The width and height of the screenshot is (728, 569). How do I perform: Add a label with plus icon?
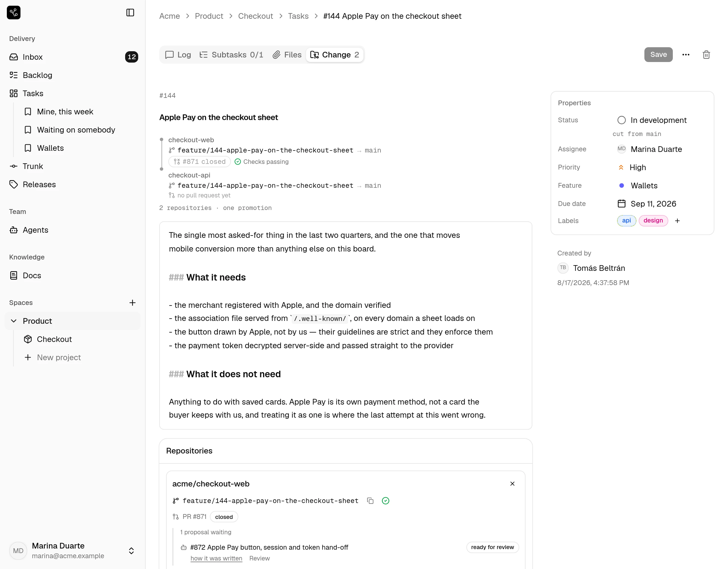point(677,221)
